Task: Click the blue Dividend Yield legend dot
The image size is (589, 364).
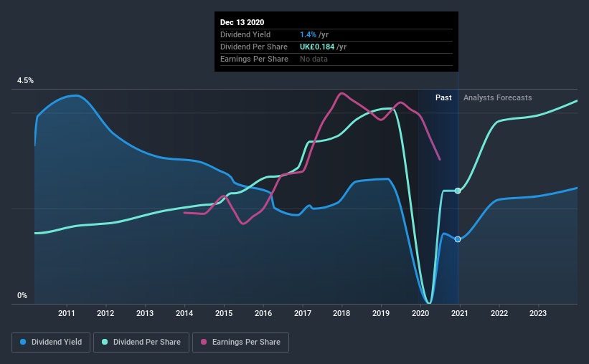Action: 23,342
